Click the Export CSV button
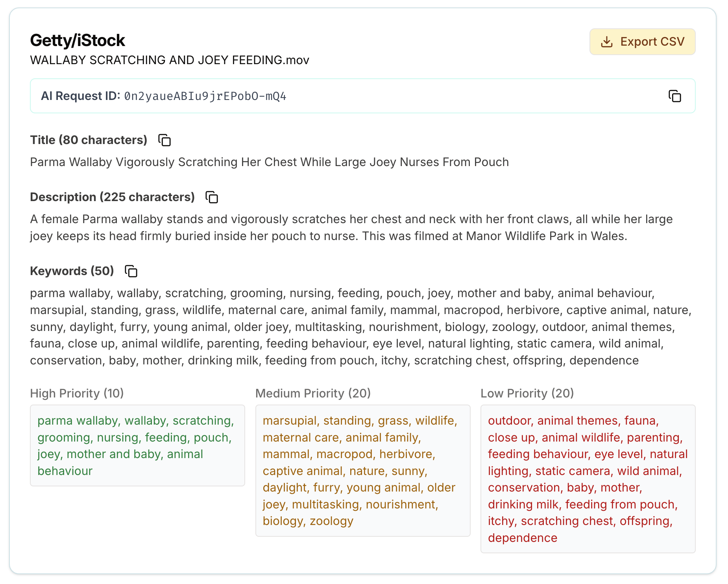The height and width of the screenshot is (584, 728). tap(642, 42)
